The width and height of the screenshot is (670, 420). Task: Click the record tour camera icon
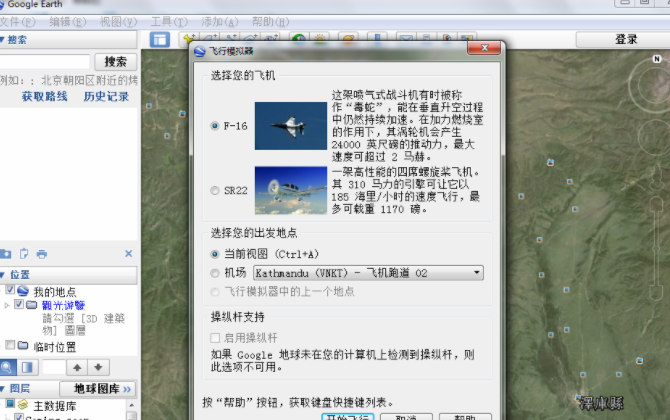(x=271, y=38)
